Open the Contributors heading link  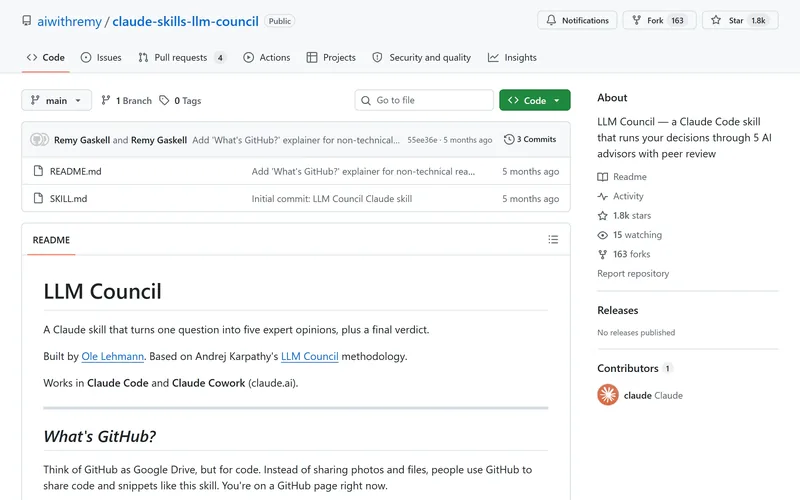pyautogui.click(x=635, y=368)
